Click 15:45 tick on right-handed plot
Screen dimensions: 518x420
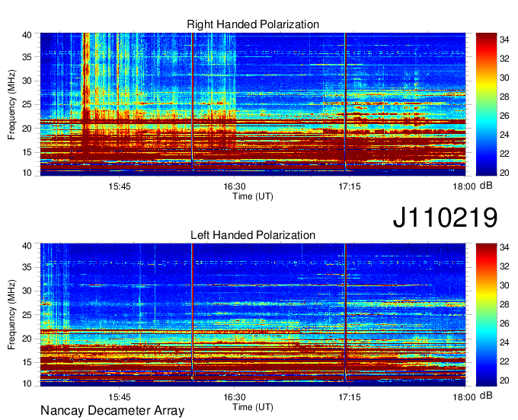[120, 186]
